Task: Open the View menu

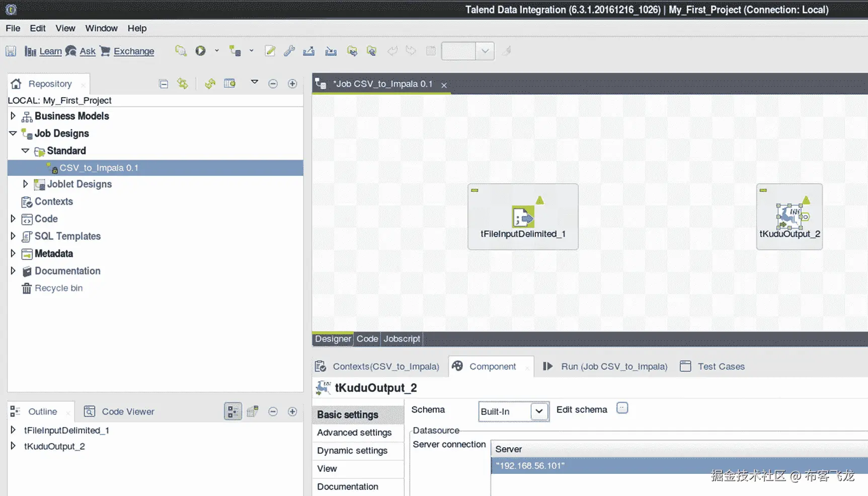Action: (65, 28)
